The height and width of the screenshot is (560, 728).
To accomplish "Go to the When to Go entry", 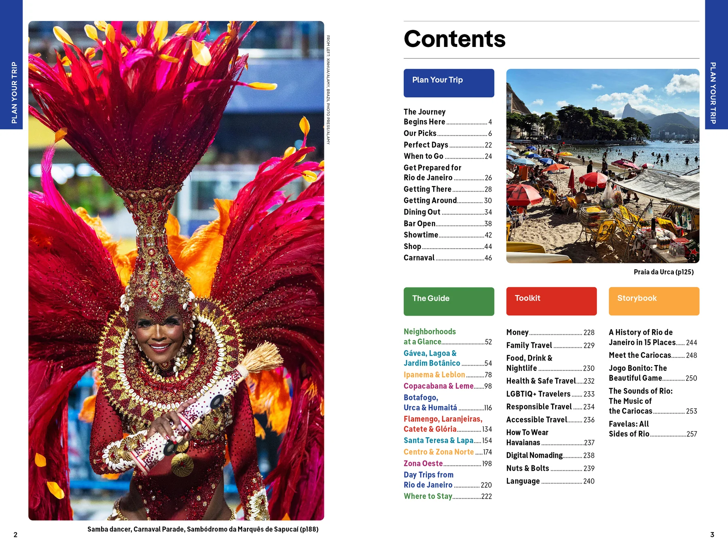I will pyautogui.click(x=424, y=156).
